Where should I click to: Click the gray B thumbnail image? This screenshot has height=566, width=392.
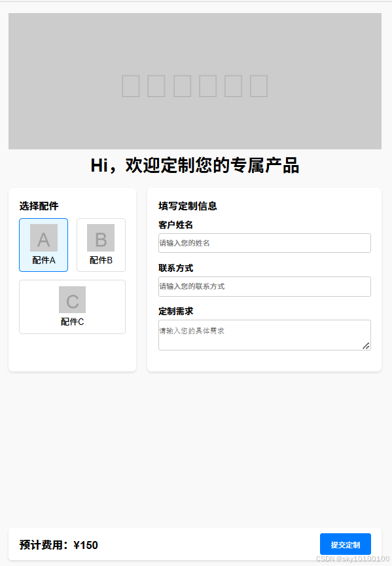[101, 238]
